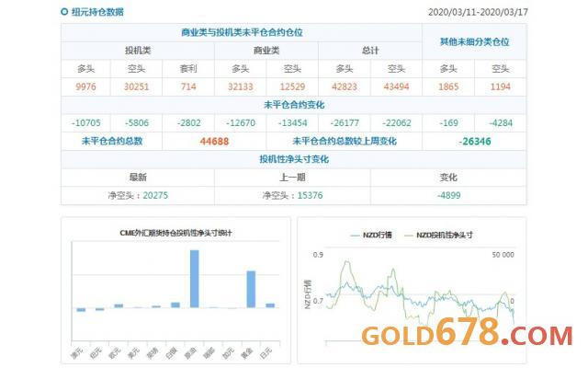Click the change value -169
The width and height of the screenshot is (588, 368).
pyautogui.click(x=448, y=122)
